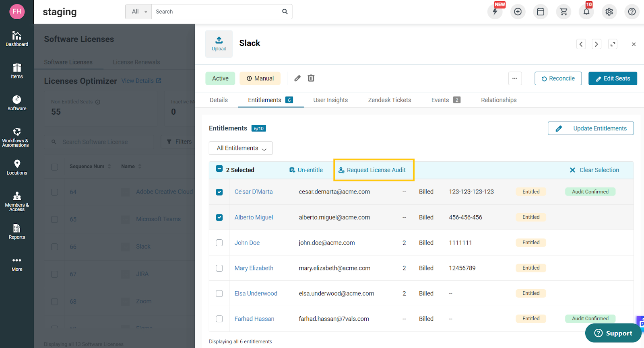Open Members & Access sidebar icon
This screenshot has height=348, width=644.
(17, 202)
